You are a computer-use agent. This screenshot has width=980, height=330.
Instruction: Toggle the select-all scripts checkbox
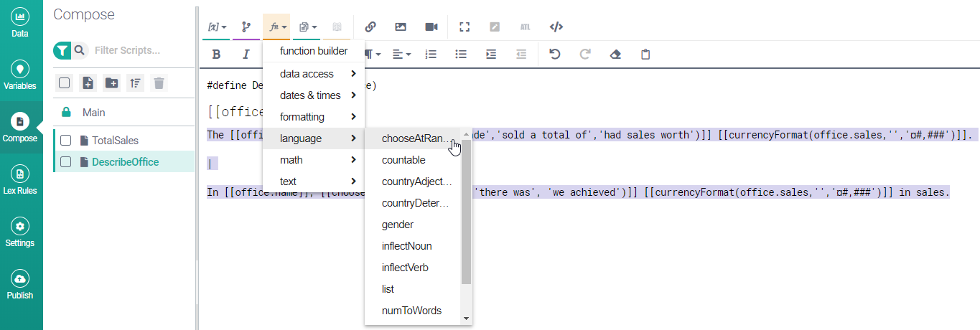click(64, 83)
